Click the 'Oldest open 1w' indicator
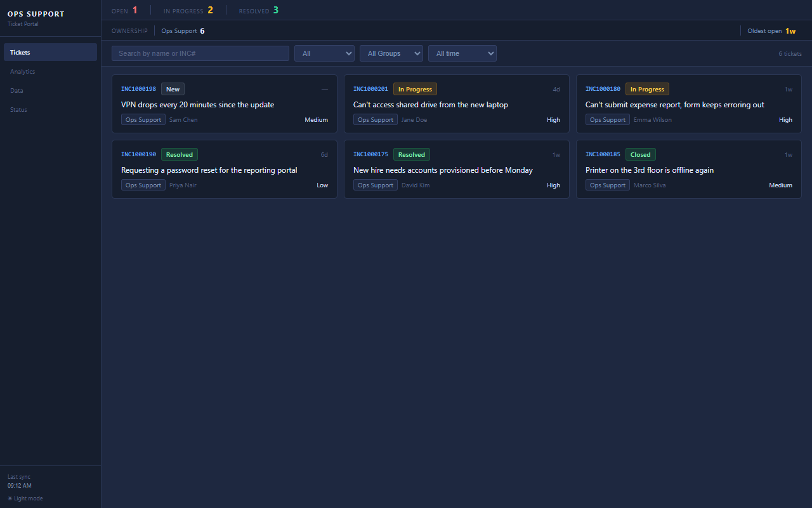Screen dimensions: 812x508 [x=771, y=30]
